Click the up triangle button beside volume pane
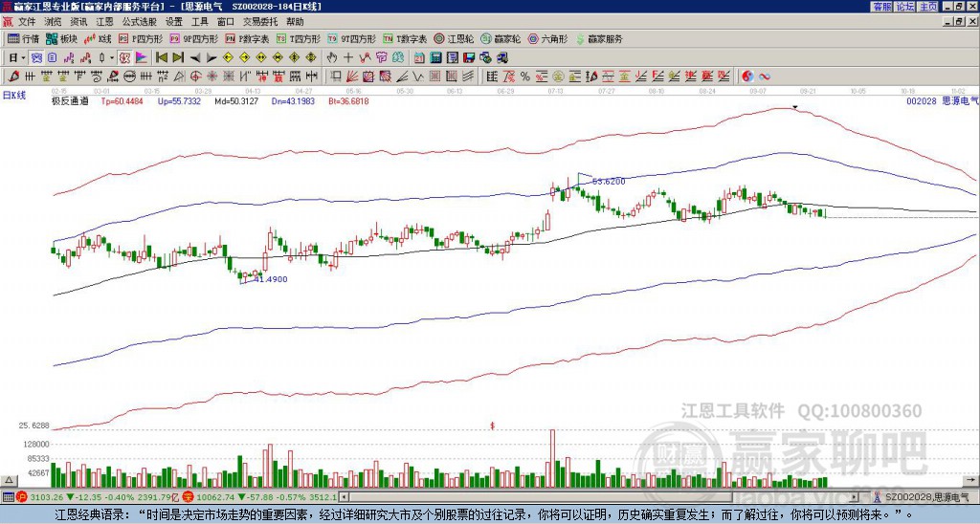980x524 pixels. 8,480
